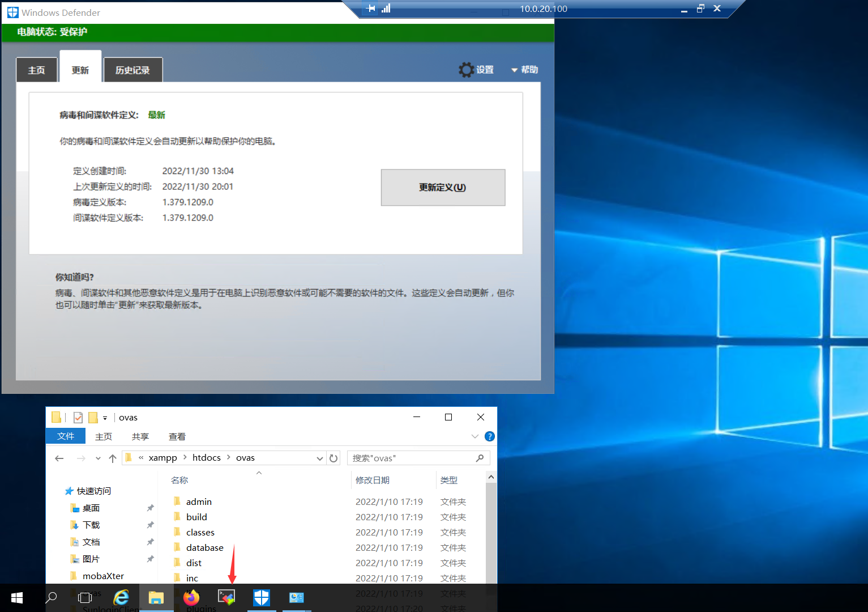
Task: Launch Internet Explorer from taskbar
Action: tap(121, 597)
